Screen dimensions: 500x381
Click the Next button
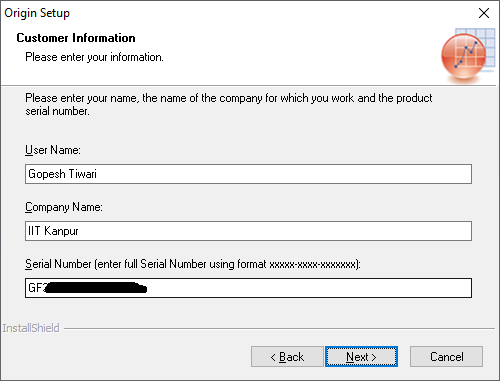(x=361, y=357)
